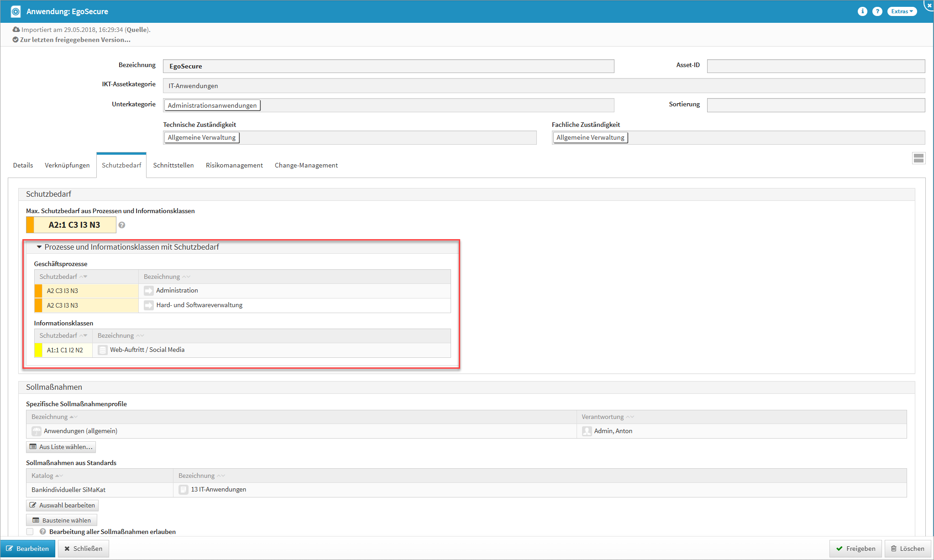
Task: Click the icon next to 13 IT-Anwendungen
Action: 184,490
